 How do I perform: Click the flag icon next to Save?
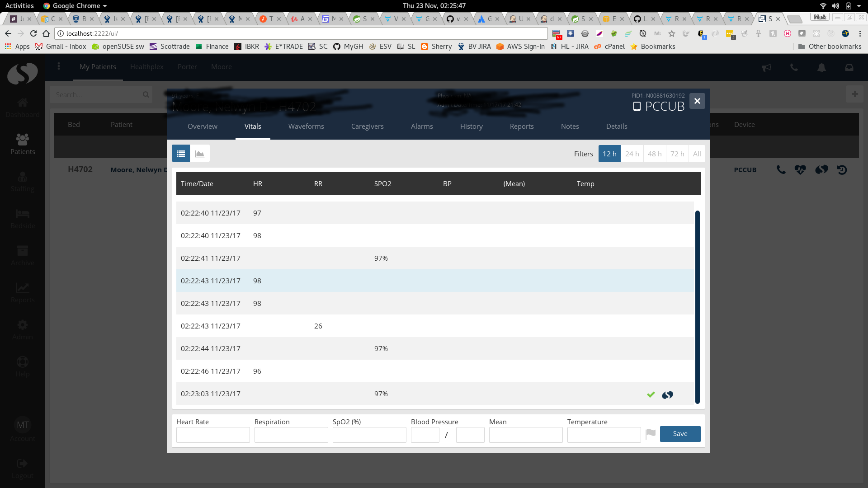[x=651, y=434]
